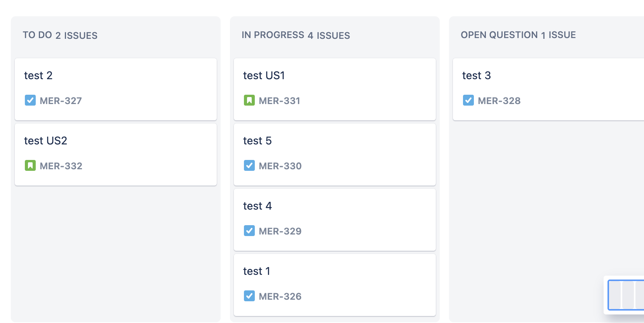Click the green story icon beside MER-331

click(249, 101)
